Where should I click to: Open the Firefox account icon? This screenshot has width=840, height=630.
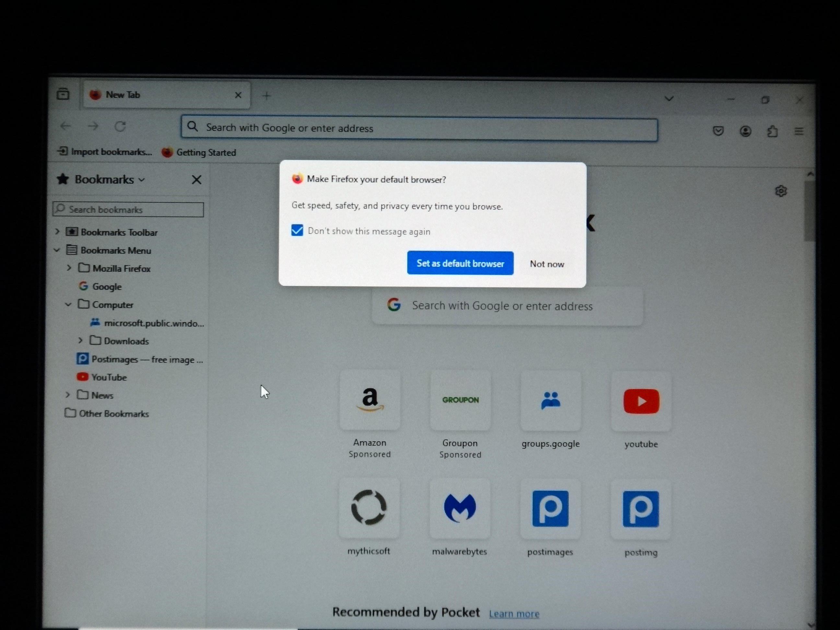pos(745,131)
